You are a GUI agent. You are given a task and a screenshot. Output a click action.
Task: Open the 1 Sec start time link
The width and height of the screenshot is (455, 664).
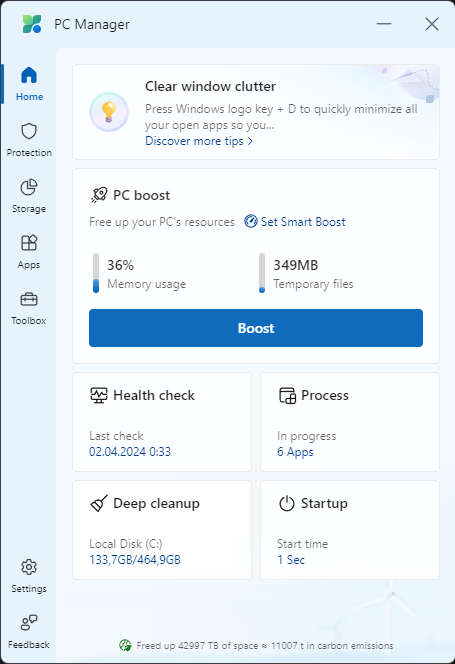click(291, 560)
